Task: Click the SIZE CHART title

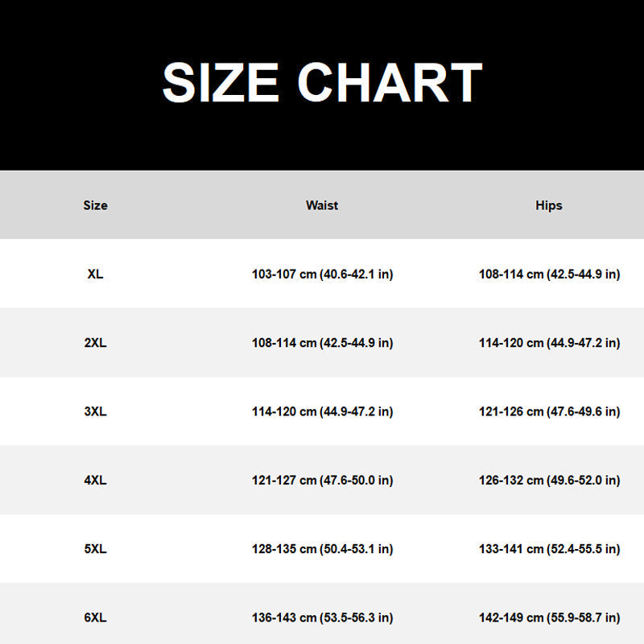Action: [x=323, y=82]
